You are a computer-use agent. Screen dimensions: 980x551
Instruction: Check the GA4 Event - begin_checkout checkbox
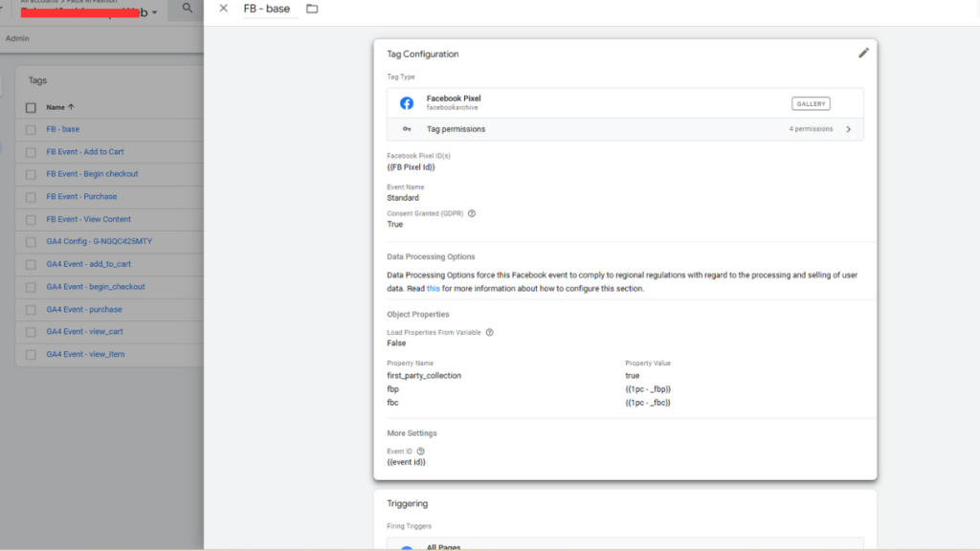click(31, 287)
